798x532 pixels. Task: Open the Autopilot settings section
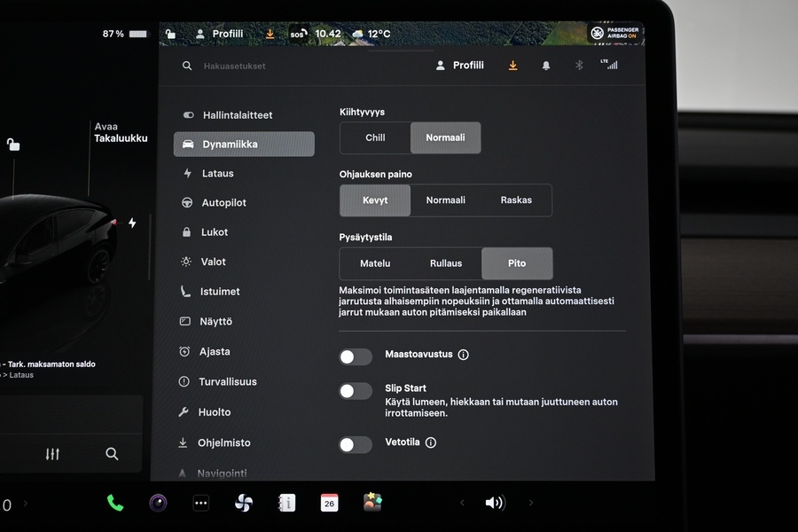(x=223, y=203)
